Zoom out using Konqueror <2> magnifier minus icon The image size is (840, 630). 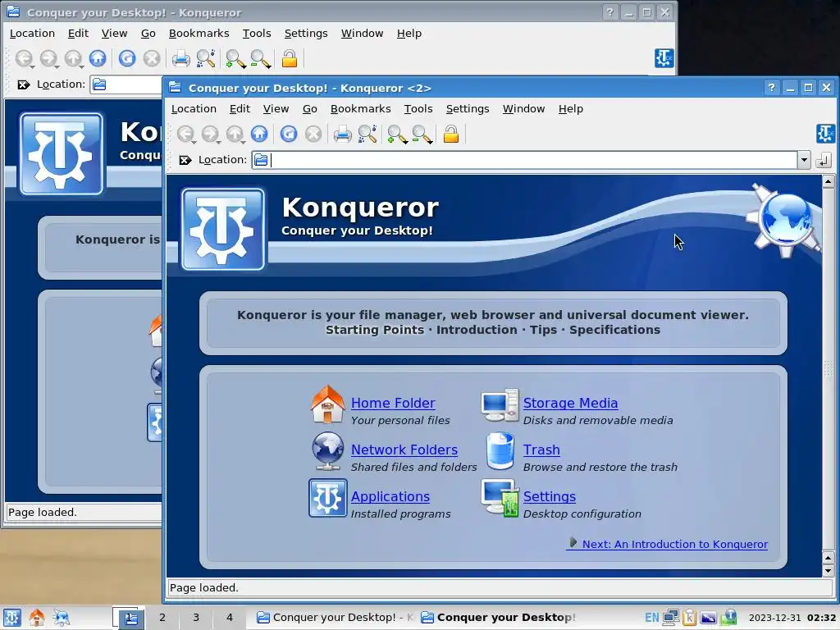coord(422,135)
